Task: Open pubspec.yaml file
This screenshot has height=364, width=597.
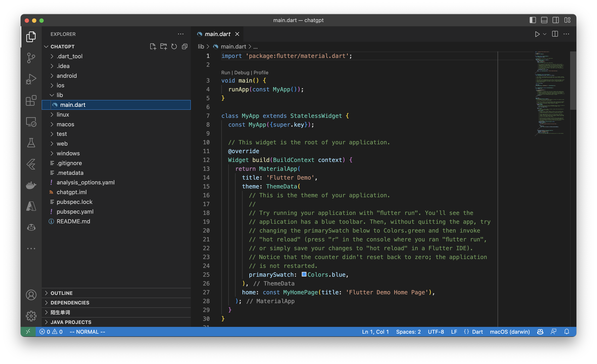Action: [x=116, y=212]
